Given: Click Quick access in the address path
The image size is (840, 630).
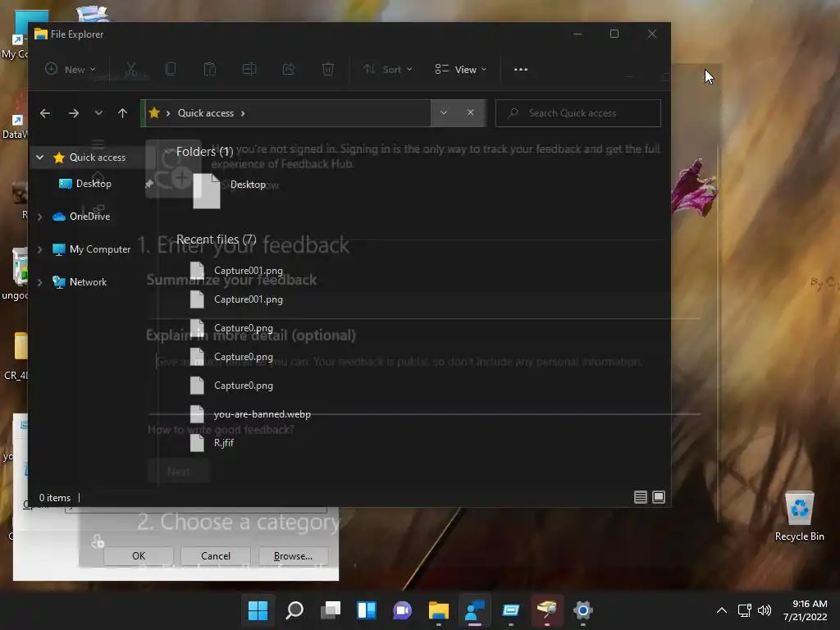Looking at the screenshot, I should [206, 113].
